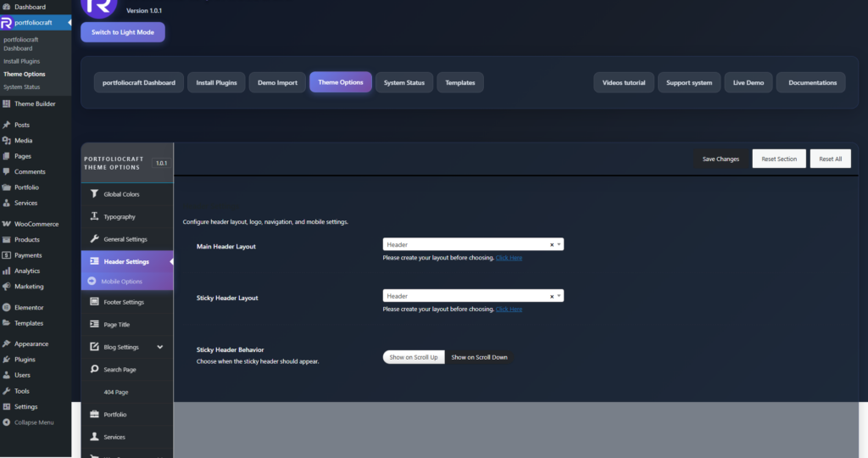Image resolution: width=868 pixels, height=458 pixels.
Task: Click the Save Changes button
Action: (x=721, y=159)
